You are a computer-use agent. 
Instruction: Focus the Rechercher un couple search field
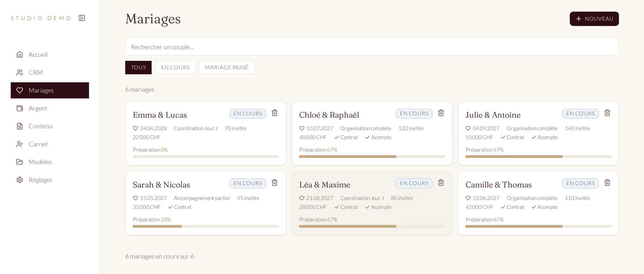click(x=372, y=47)
